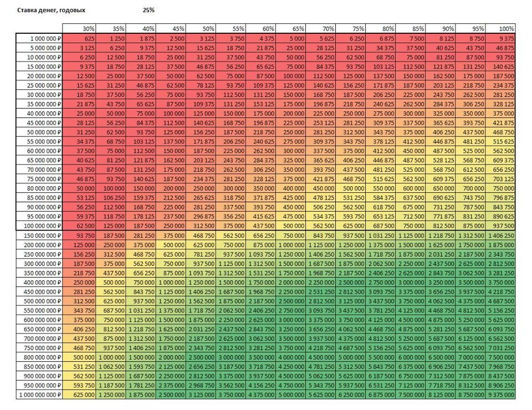The width and height of the screenshot is (532, 410).
Task: Select 243 750 in the 65 000 000 ₽ row
Action: 231,161
